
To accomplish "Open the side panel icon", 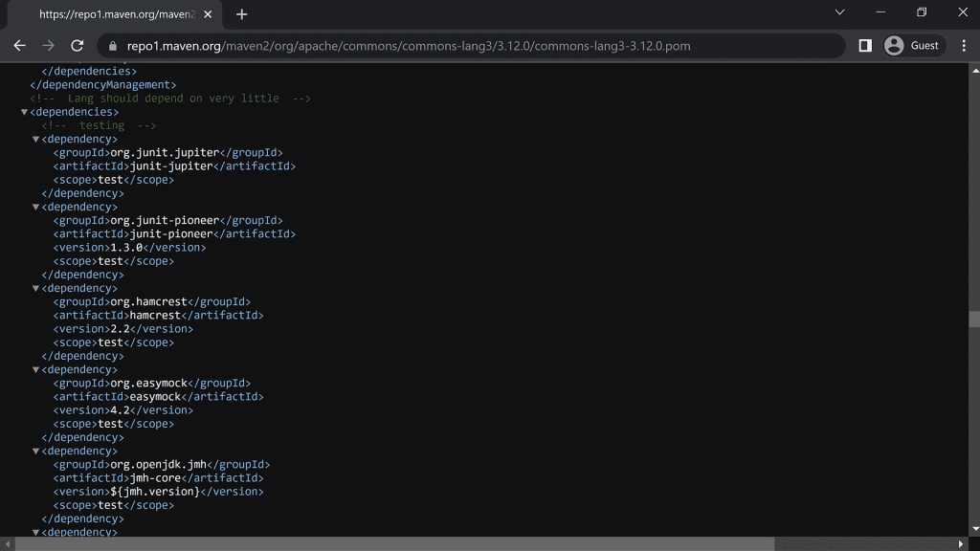I will pos(865,46).
